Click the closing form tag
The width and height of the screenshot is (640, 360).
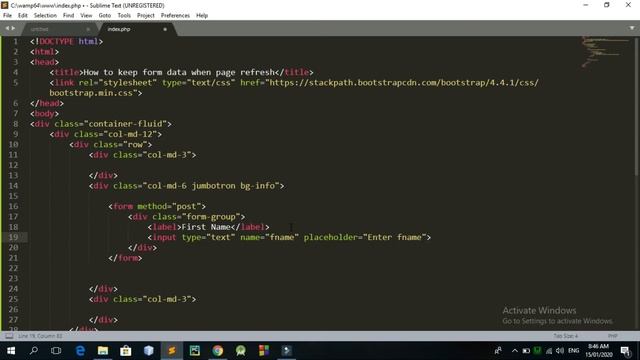click(x=125, y=258)
